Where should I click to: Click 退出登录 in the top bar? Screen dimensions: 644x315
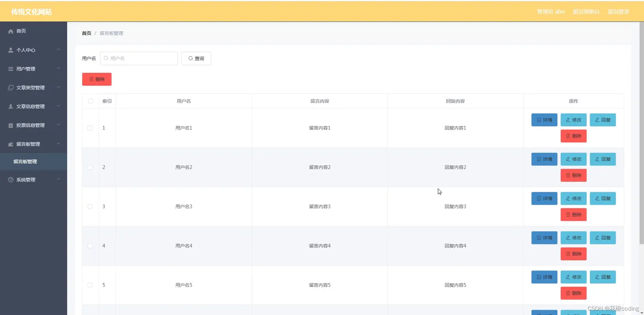click(x=618, y=11)
